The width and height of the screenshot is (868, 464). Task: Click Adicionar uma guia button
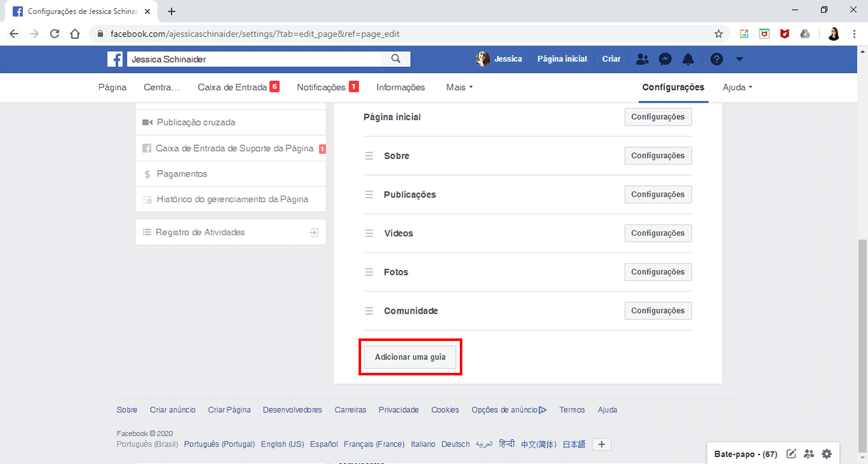point(410,357)
